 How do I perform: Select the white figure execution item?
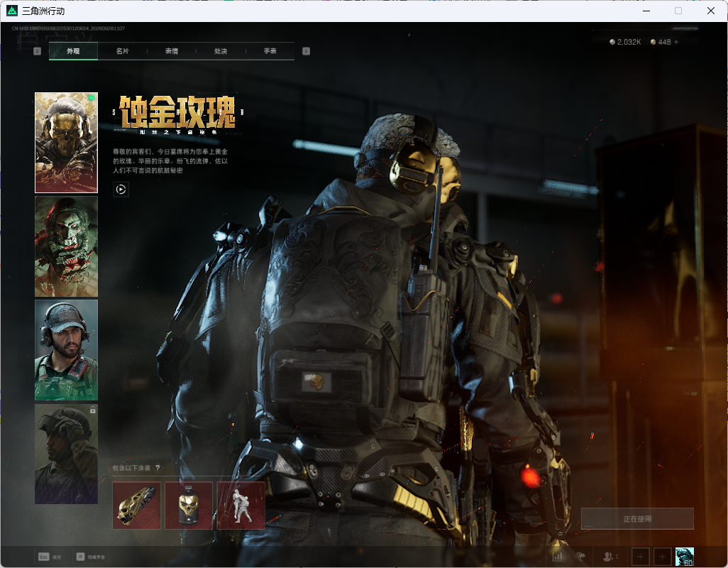point(241,506)
